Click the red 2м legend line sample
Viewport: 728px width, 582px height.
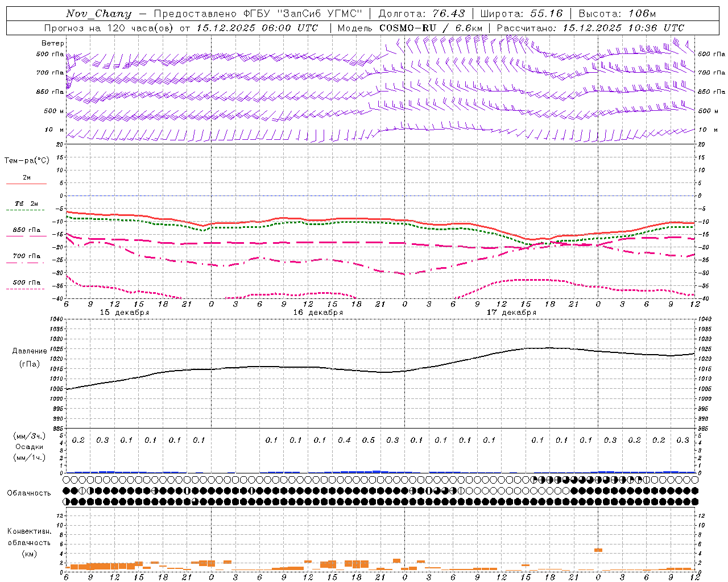pos(26,184)
